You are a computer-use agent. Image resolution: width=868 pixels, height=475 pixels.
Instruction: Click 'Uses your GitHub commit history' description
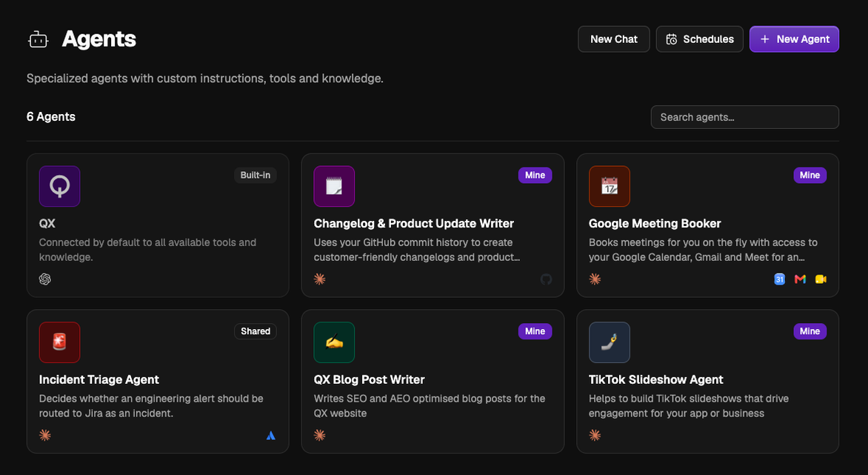click(x=417, y=250)
